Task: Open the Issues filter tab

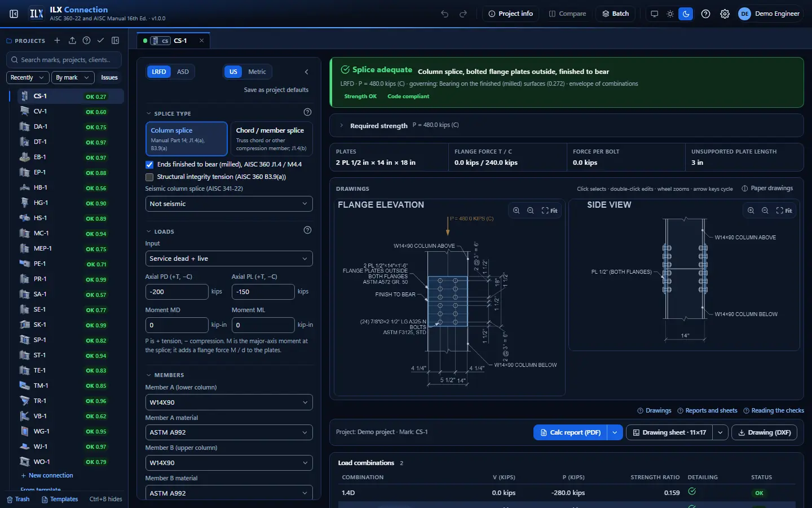Action: (109, 77)
